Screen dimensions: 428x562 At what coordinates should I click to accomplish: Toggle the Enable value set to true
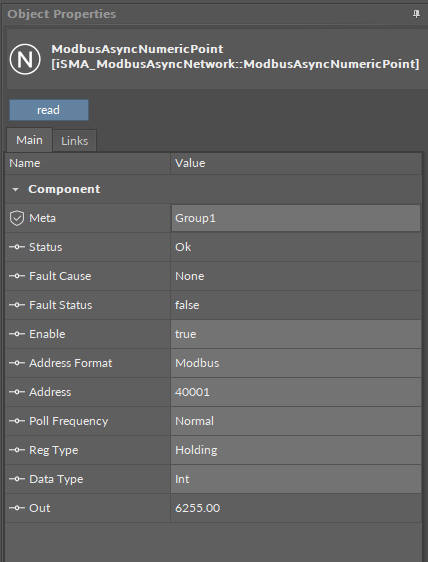point(296,334)
